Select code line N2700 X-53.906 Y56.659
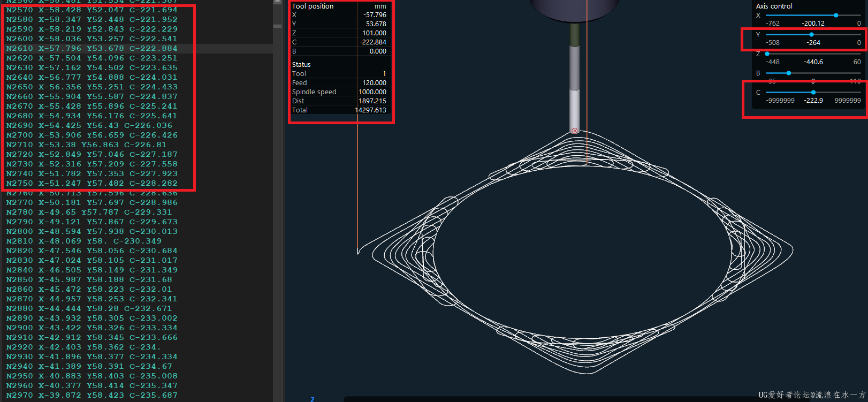 [x=92, y=135]
